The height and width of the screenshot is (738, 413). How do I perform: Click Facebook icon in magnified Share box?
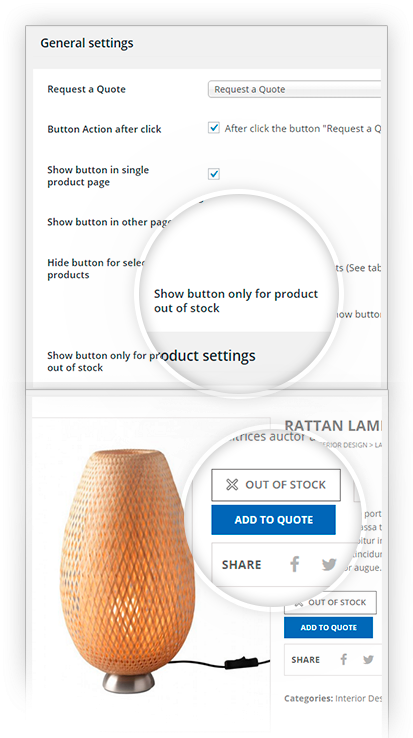295,564
